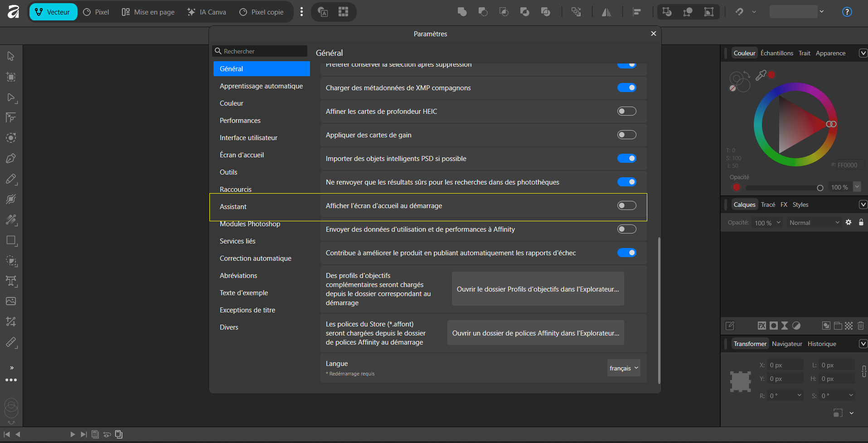Click the settings dialog vertical scrollbar
Image resolution: width=868 pixels, height=443 pixels.
[659, 310]
